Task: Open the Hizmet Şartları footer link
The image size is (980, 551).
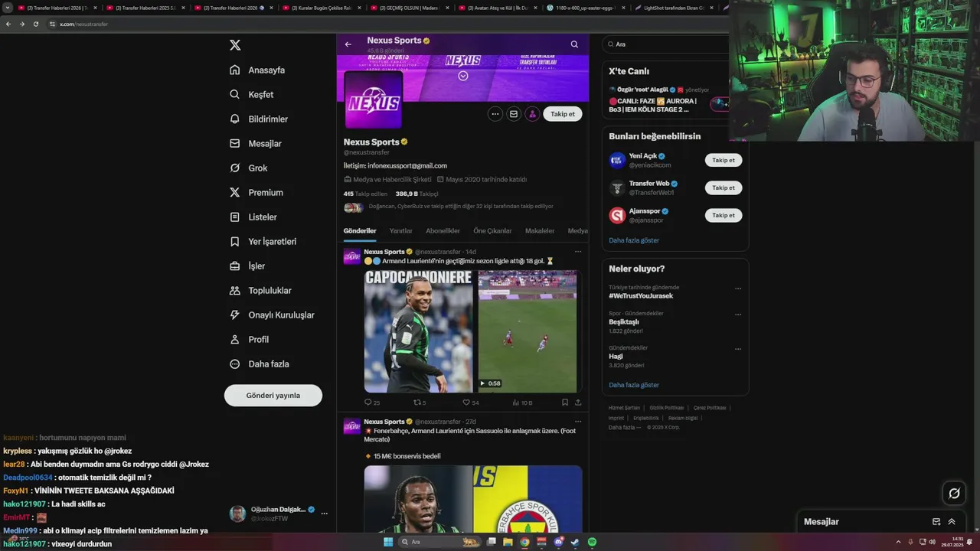Action: pyautogui.click(x=624, y=408)
